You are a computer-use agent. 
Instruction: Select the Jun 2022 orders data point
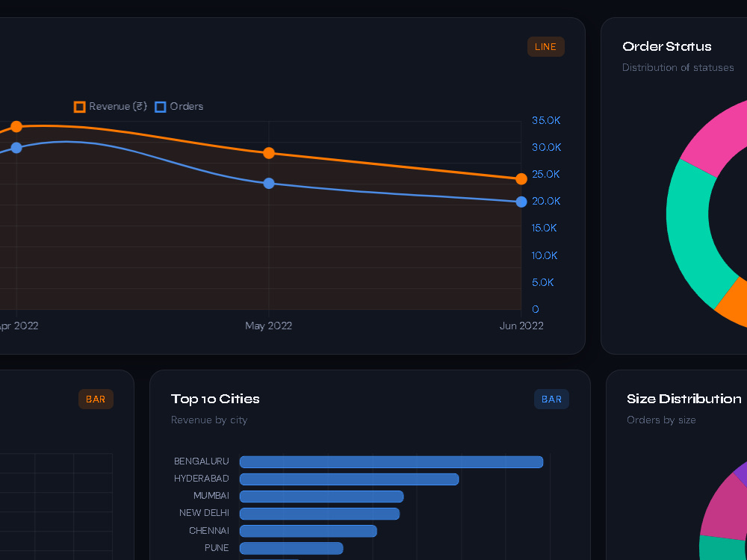(521, 202)
